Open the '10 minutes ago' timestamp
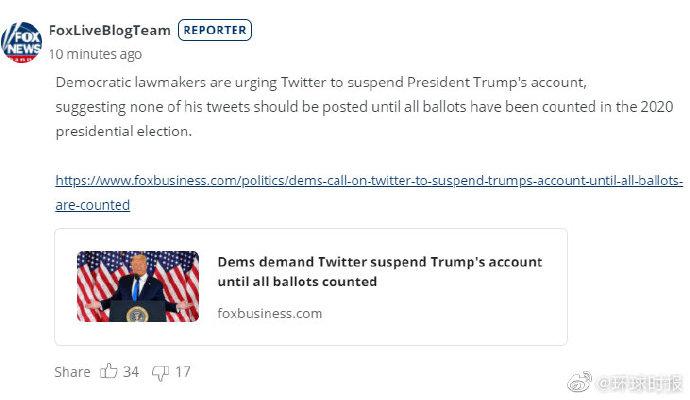 [x=95, y=54]
